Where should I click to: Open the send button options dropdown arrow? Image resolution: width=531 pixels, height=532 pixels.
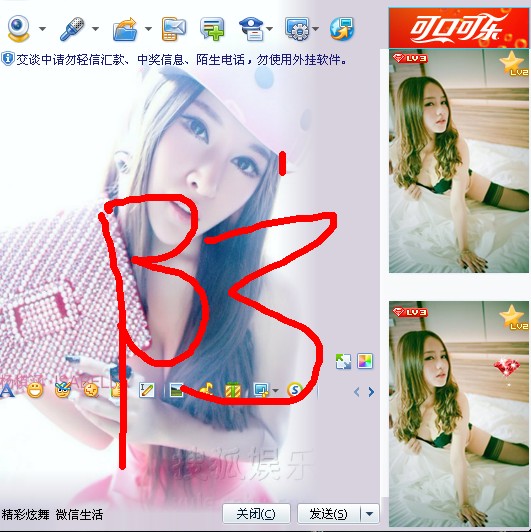click(x=369, y=514)
